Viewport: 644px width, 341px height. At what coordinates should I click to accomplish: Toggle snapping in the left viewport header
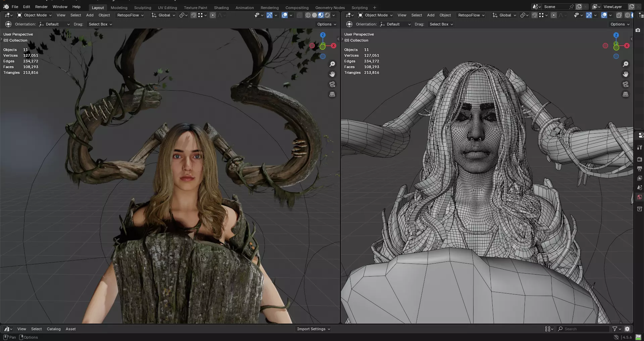point(194,15)
